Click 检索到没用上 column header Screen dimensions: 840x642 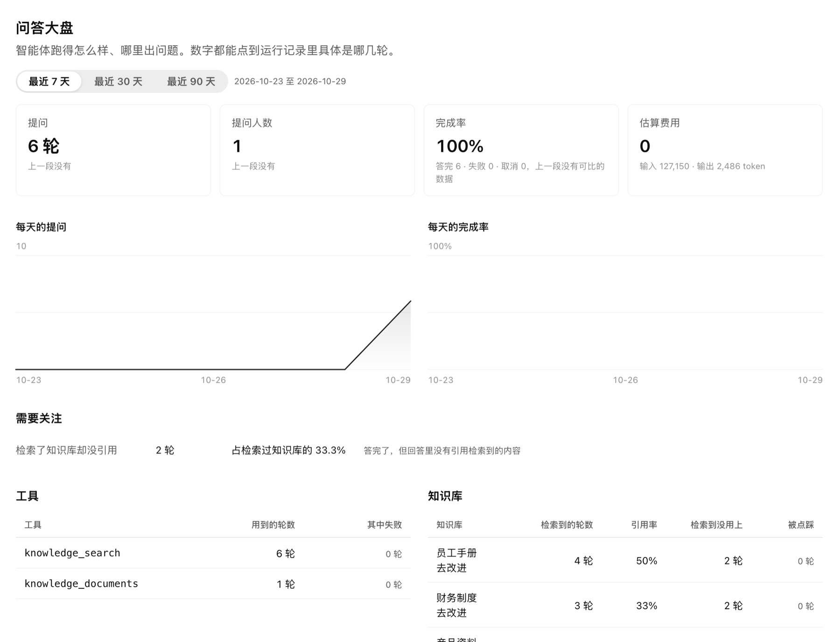coord(716,525)
